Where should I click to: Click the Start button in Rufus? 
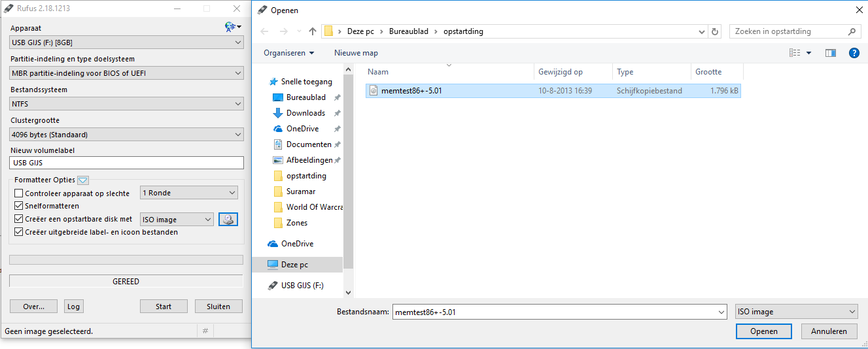click(164, 307)
